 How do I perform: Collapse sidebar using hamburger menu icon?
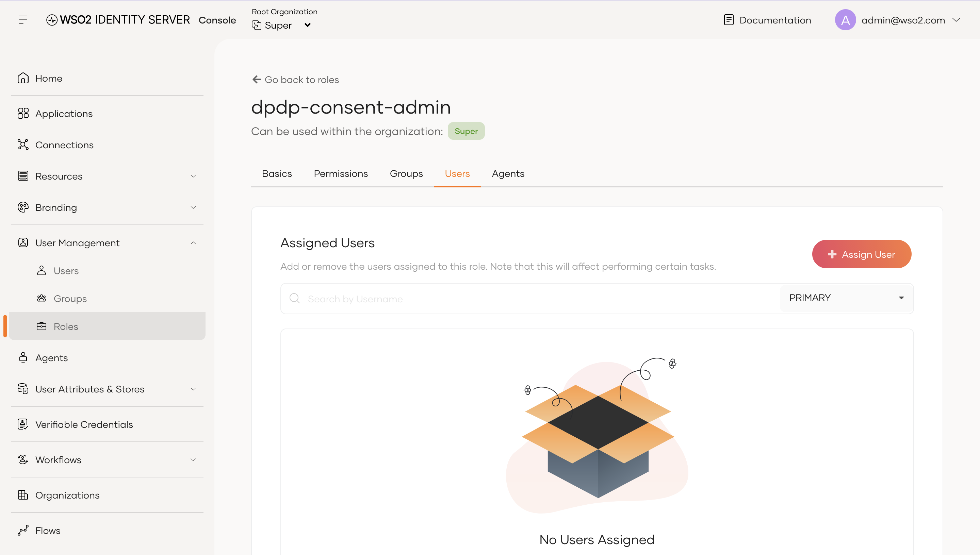(23, 20)
